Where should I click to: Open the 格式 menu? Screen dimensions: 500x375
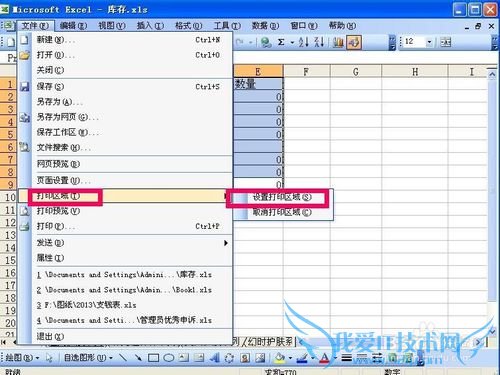coord(188,26)
